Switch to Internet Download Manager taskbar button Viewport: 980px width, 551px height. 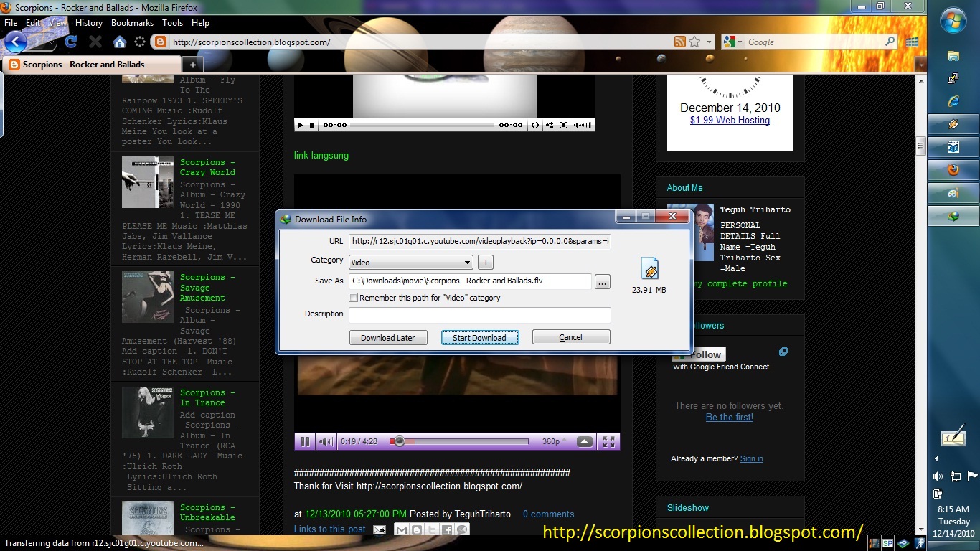point(953,215)
